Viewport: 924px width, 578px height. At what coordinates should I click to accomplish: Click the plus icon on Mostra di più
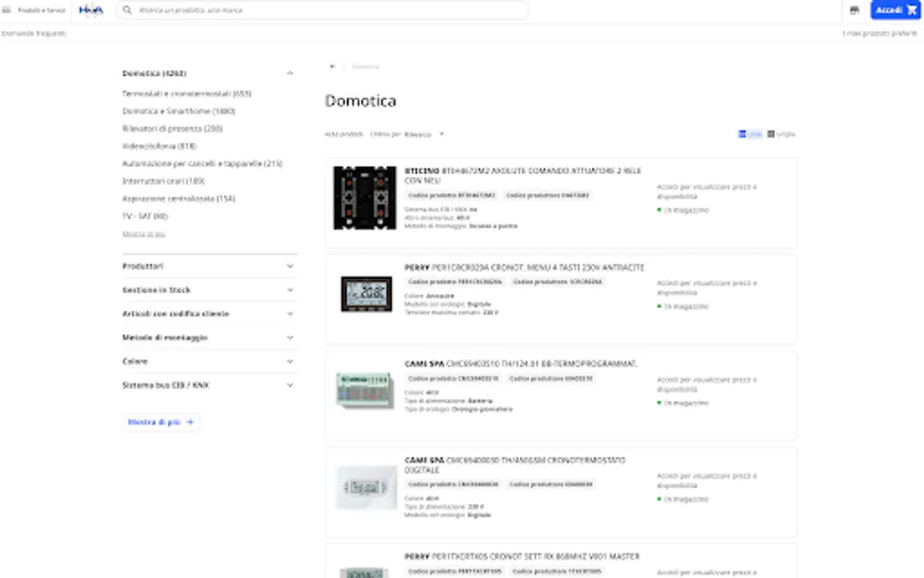(x=190, y=422)
